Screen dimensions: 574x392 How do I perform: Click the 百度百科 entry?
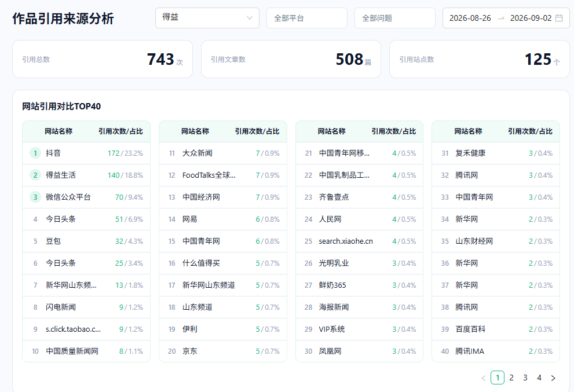470,329
